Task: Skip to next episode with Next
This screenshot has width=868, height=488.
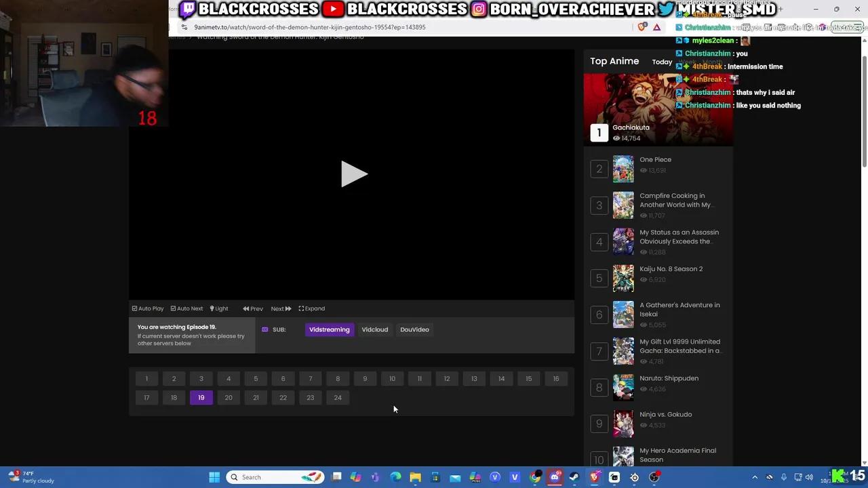Action: [x=281, y=308]
